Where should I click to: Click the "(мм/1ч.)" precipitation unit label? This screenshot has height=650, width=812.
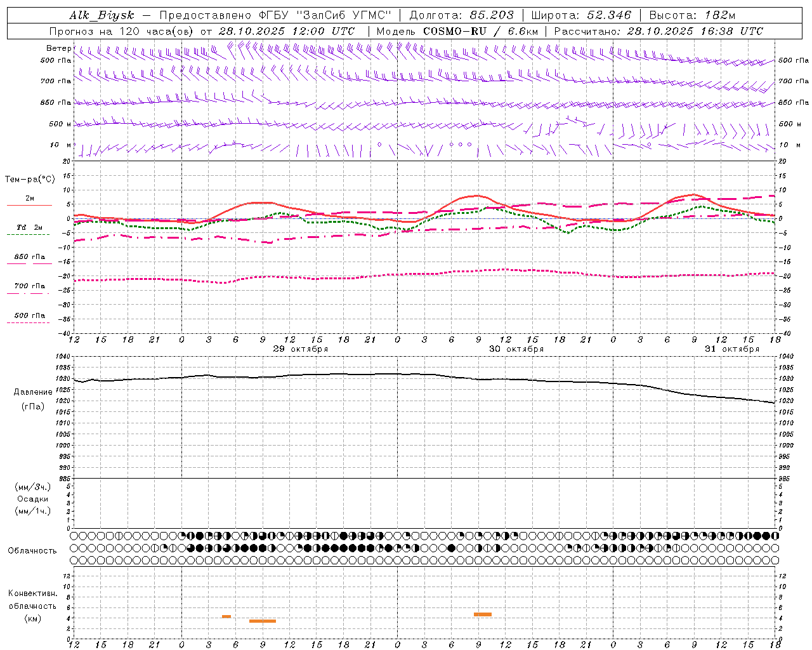[x=33, y=511]
